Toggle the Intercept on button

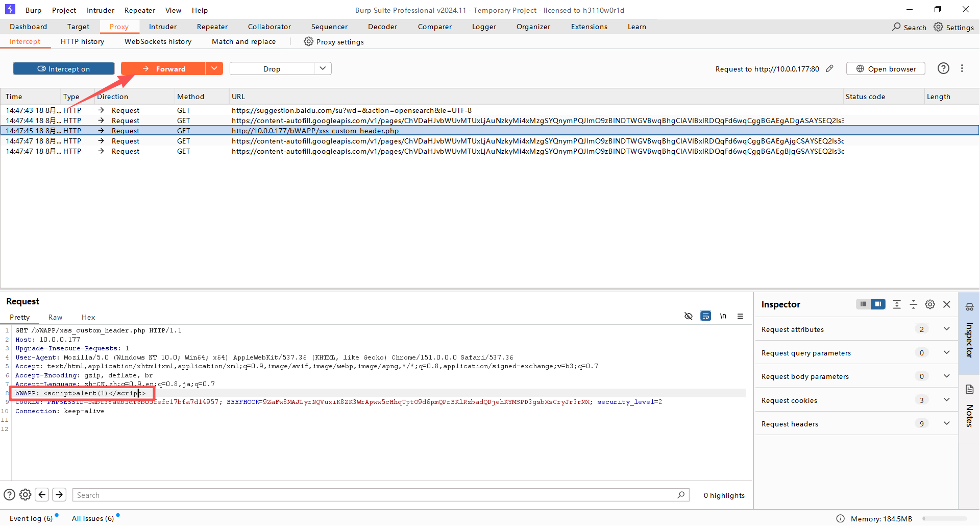pos(64,68)
